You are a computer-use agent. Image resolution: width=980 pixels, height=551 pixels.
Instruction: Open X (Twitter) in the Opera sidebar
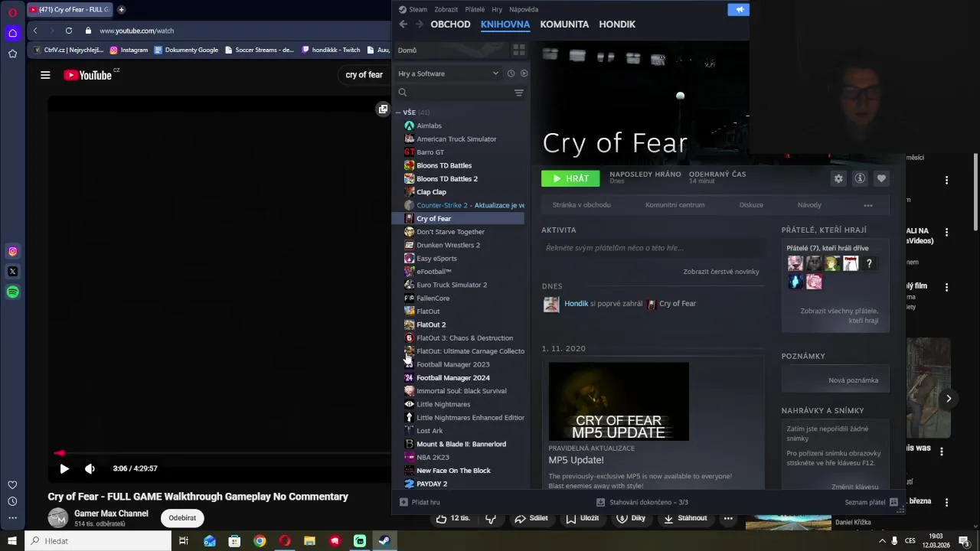coord(12,272)
